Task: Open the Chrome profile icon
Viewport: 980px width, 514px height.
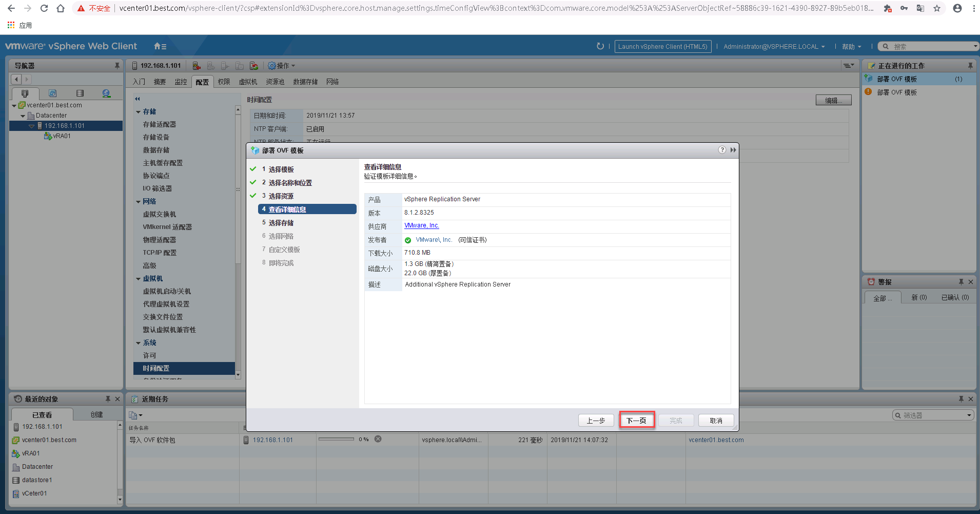Action: coord(957,8)
